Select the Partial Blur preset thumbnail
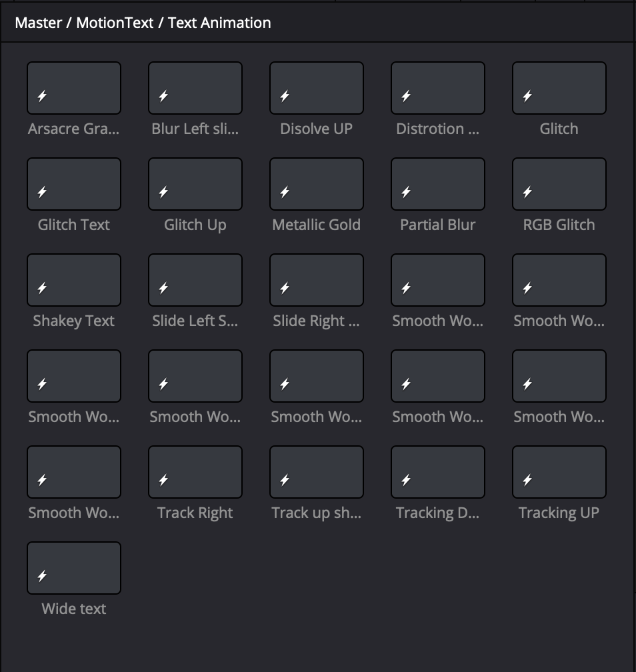 [x=438, y=184]
